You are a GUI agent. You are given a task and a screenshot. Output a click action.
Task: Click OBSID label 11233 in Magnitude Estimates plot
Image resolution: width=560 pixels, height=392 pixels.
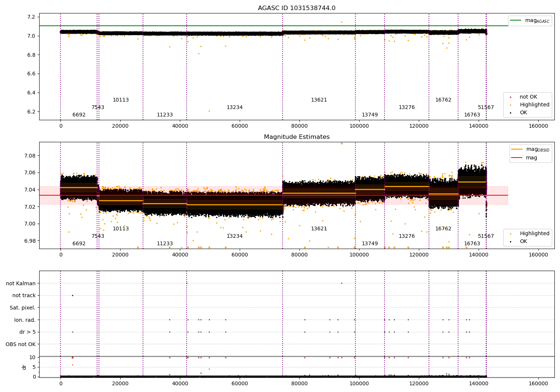(165, 244)
